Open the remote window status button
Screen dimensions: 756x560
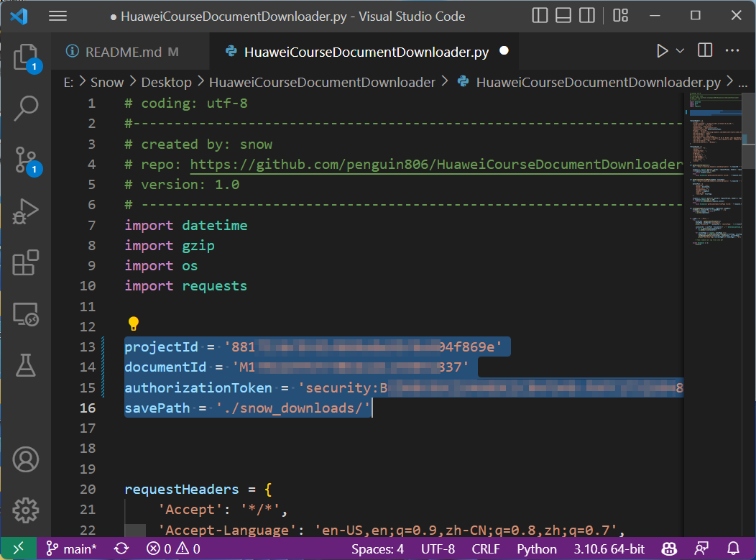coord(18,548)
